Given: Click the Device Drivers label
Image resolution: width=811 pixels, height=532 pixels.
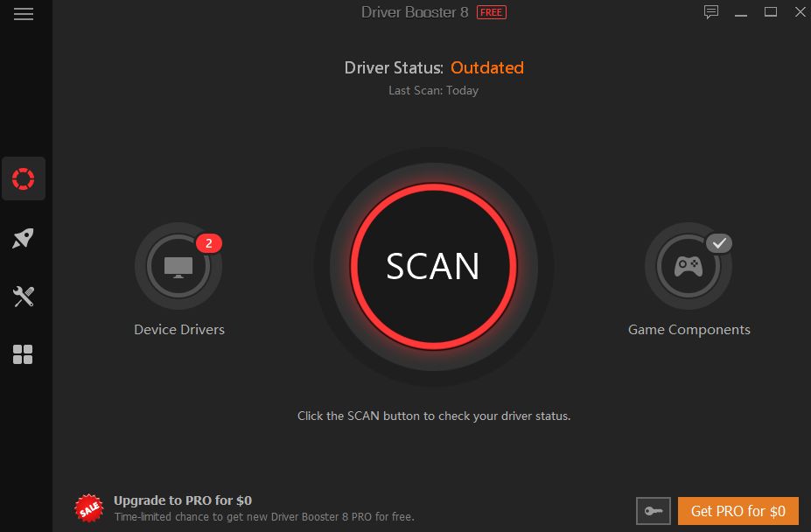Looking at the screenshot, I should tap(179, 330).
